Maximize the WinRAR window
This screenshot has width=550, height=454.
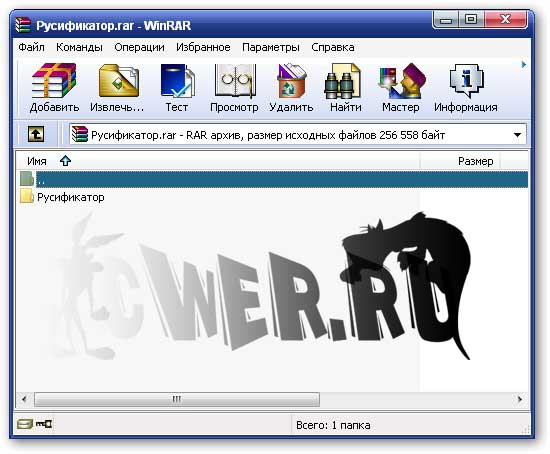coord(471,20)
